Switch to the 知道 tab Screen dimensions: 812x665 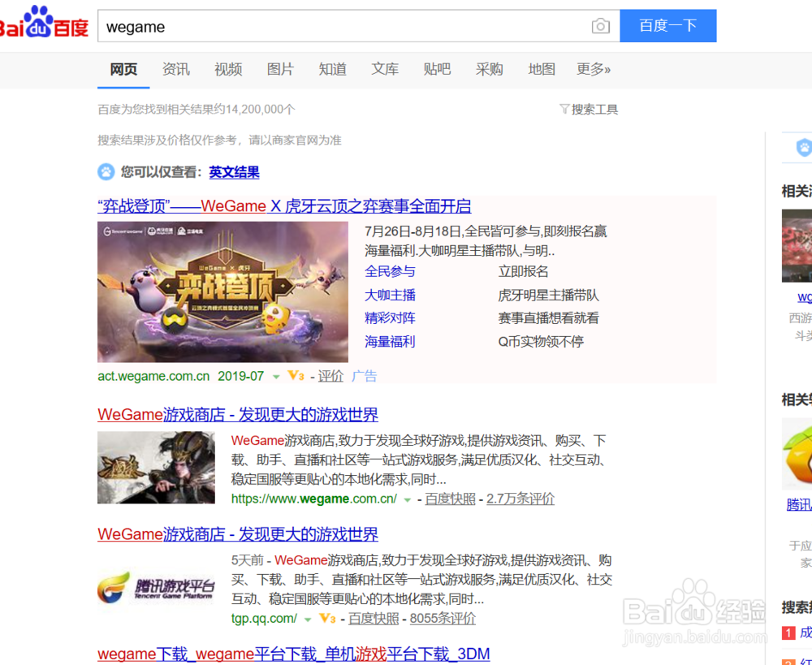point(332,69)
